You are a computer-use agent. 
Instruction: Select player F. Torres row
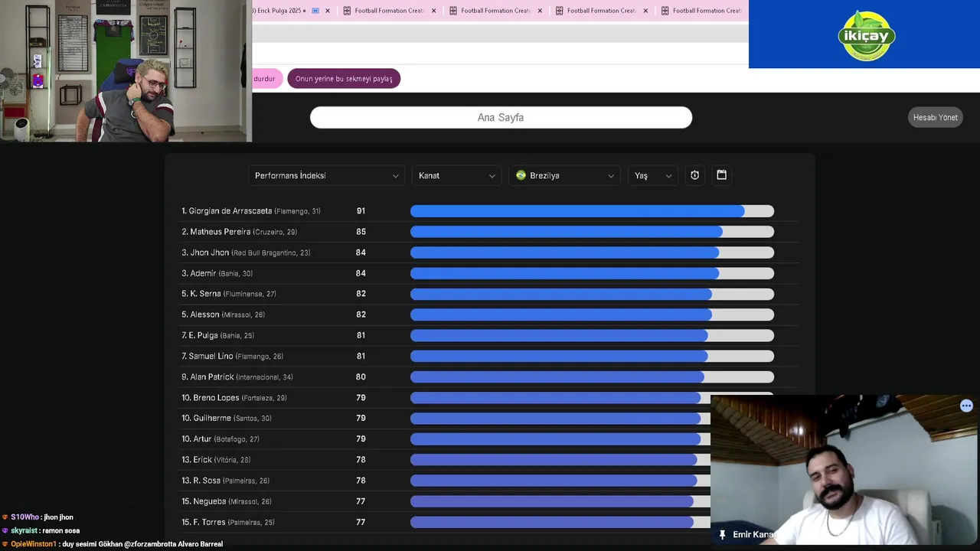click(x=444, y=522)
